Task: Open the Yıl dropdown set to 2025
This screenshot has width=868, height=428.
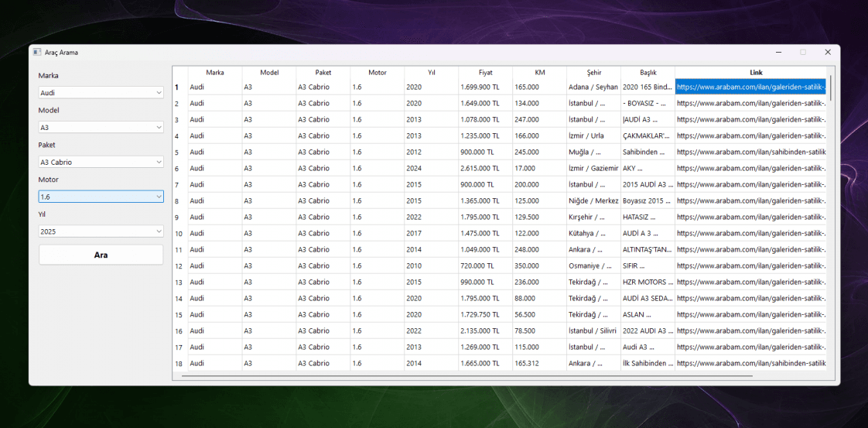Action: (x=101, y=231)
